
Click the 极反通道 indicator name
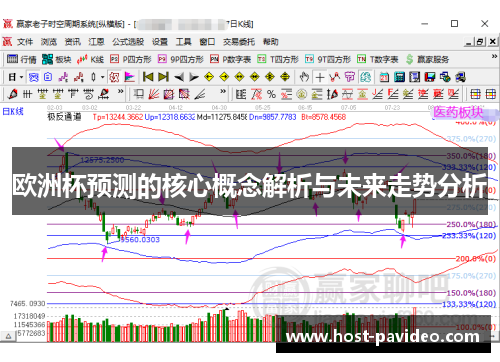coord(64,117)
